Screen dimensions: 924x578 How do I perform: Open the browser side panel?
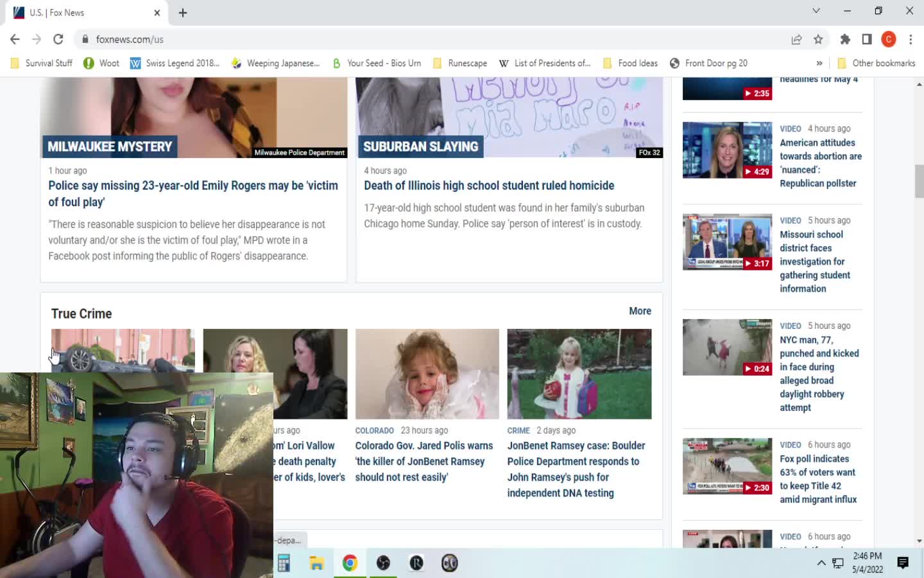867,39
